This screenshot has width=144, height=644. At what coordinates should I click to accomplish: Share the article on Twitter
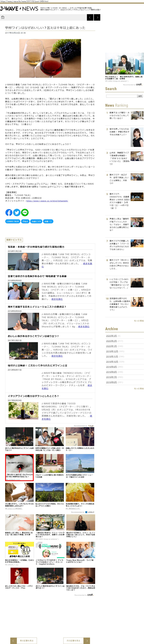click(x=17, y=213)
